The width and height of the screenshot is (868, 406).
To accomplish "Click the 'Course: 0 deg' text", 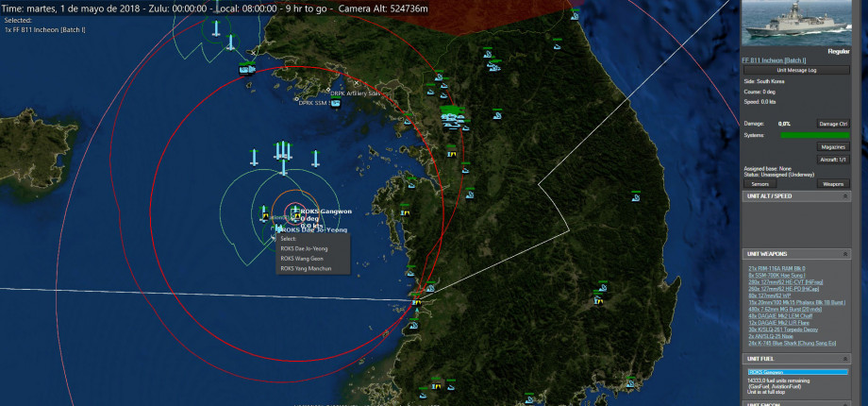I will pos(759,92).
